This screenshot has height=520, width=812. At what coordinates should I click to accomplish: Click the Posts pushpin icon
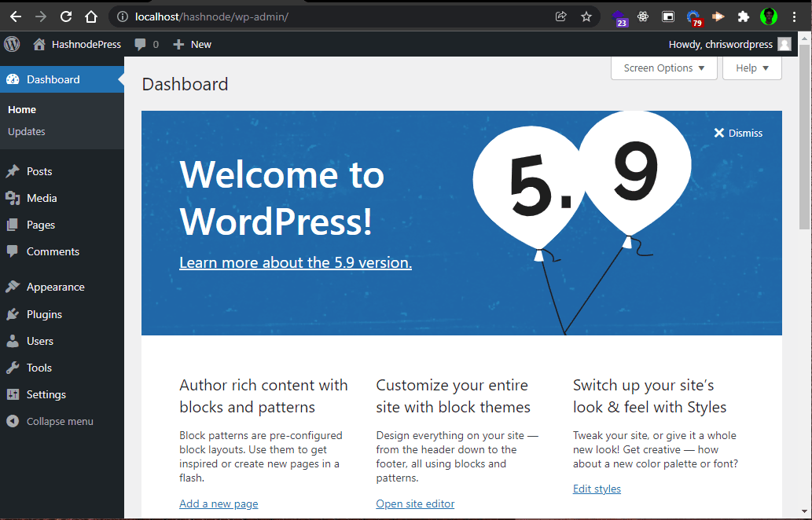[13, 171]
